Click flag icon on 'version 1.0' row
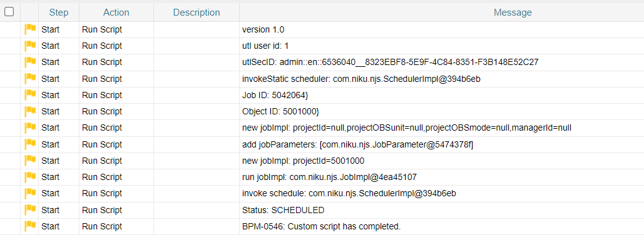 30,29
